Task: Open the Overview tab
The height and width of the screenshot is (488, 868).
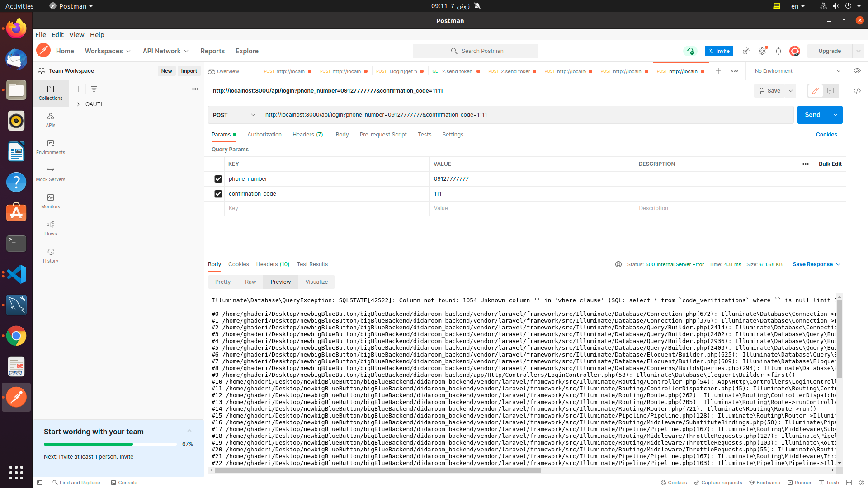Action: tap(224, 71)
